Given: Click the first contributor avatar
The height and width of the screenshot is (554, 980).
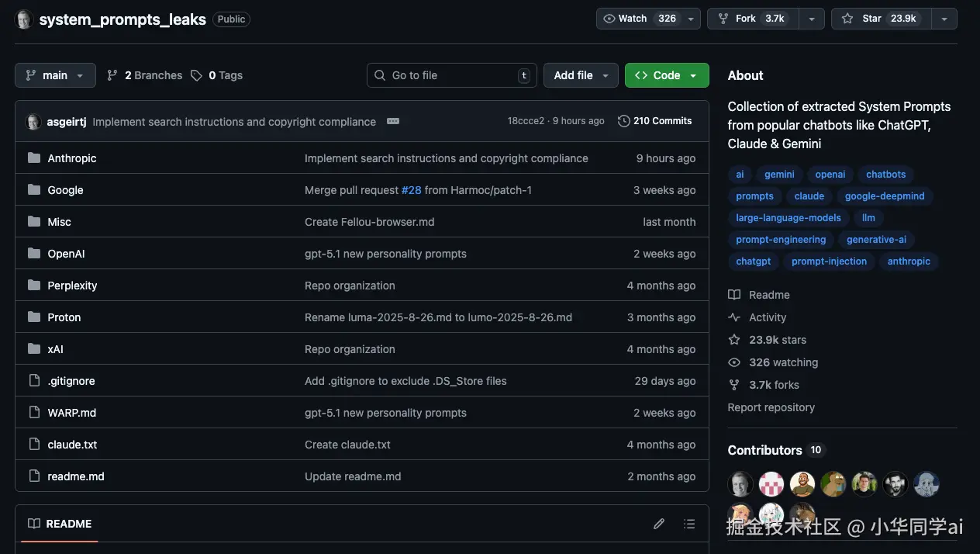Looking at the screenshot, I should (x=740, y=484).
